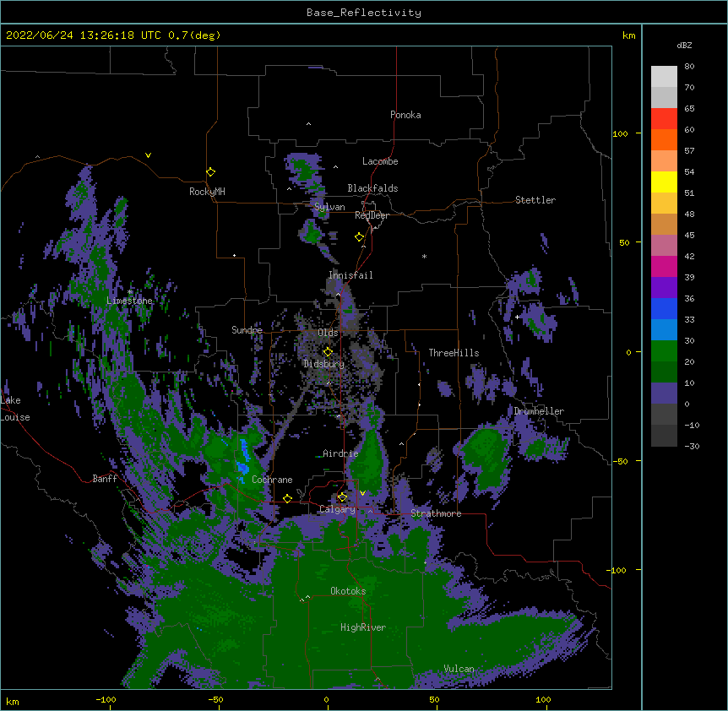Pick the royal blue 36 dBZ legend swatch
This screenshot has width=728, height=711.
pos(664,308)
